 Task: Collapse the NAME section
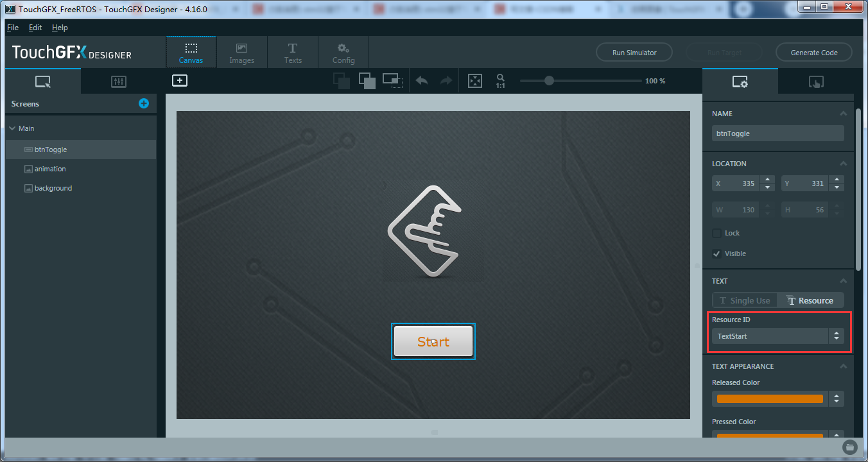pos(844,114)
